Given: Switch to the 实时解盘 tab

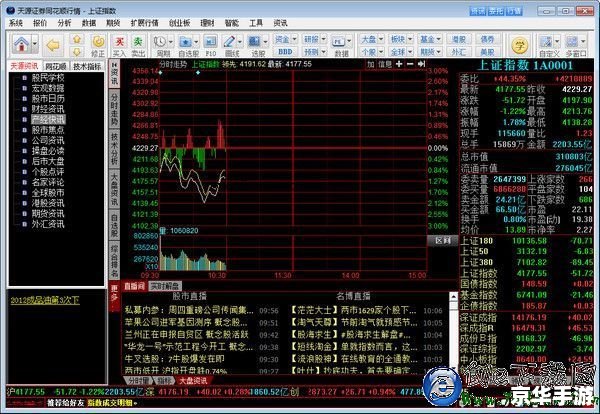Looking at the screenshot, I should coord(165,286).
